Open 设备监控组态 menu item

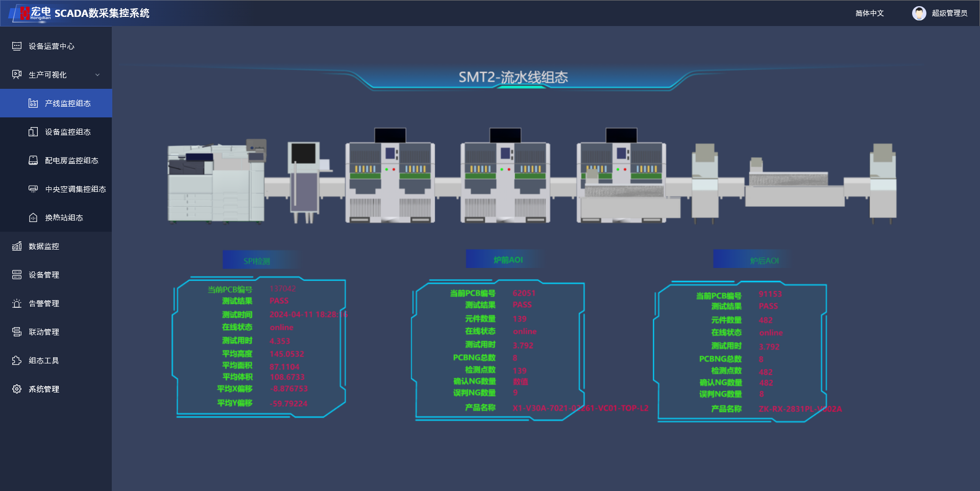click(67, 132)
